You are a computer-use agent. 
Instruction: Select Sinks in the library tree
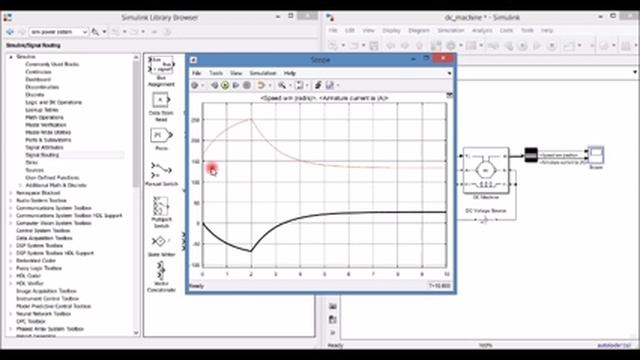[31, 162]
